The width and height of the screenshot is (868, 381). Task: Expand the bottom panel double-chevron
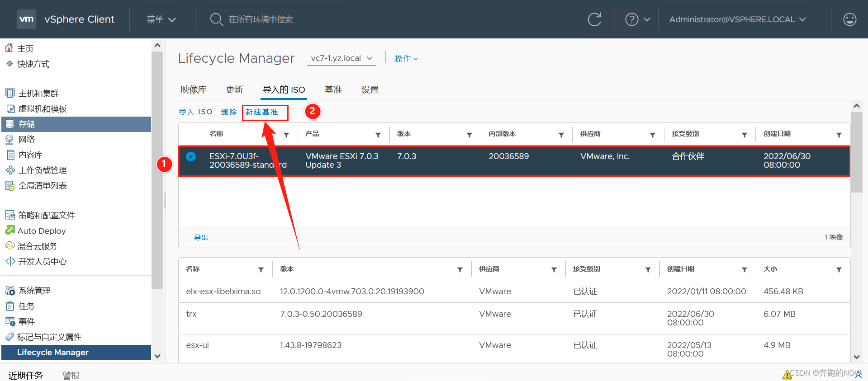pos(858,374)
